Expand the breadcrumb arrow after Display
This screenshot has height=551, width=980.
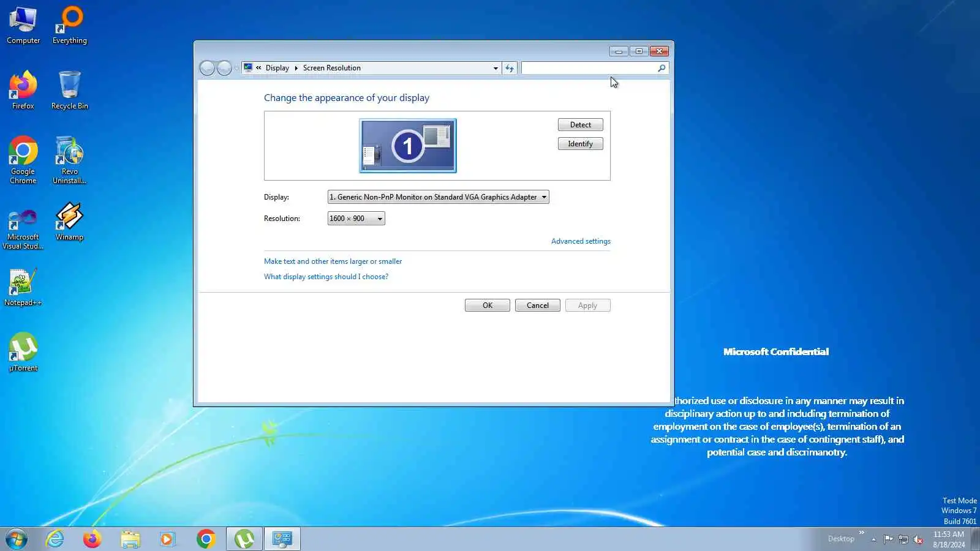click(296, 68)
